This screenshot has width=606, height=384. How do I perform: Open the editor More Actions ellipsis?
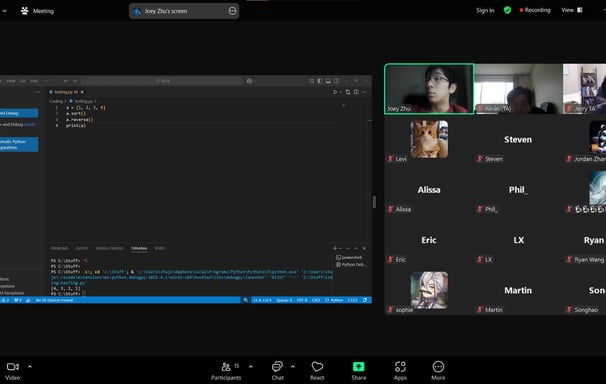(x=364, y=92)
